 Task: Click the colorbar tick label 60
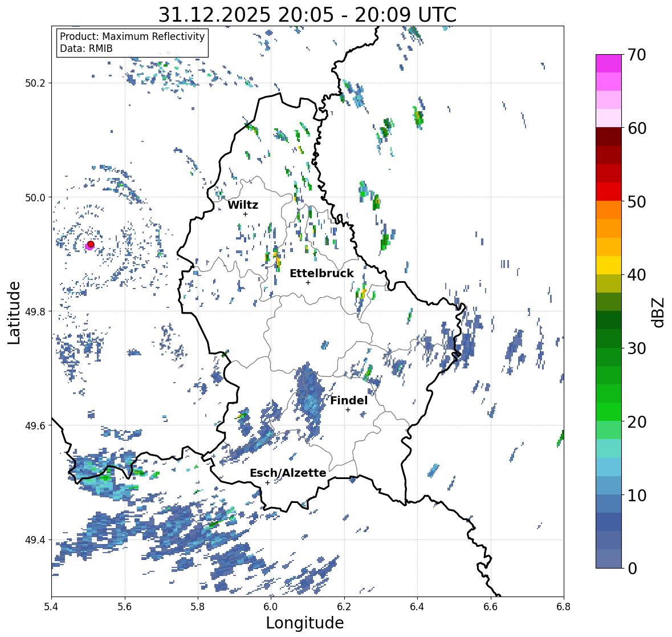pyautogui.click(x=637, y=128)
